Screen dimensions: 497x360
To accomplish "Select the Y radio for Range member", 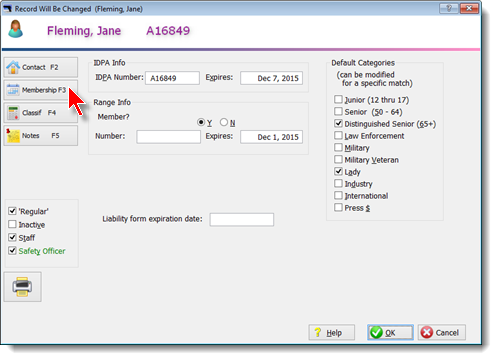I will (201, 122).
